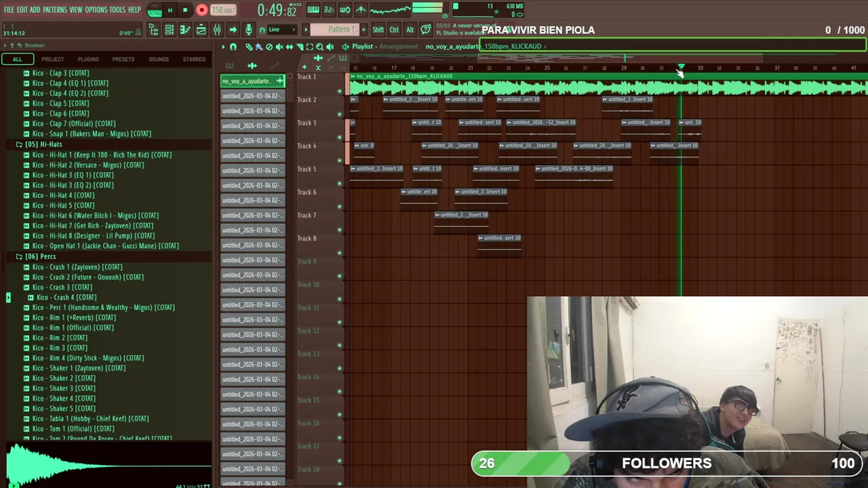Click the X icon below the waveform icon
Viewport: 868px width, 488px height.
click(x=318, y=68)
